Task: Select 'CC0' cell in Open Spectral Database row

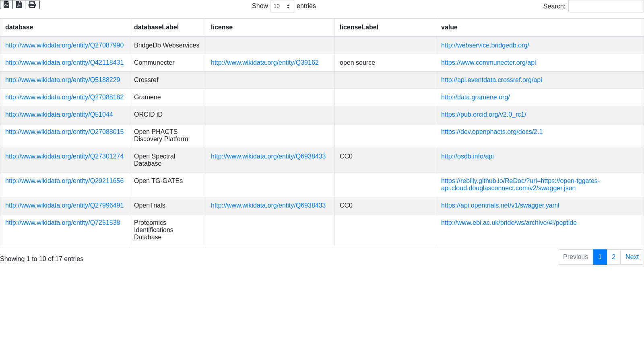Action: [385, 160]
